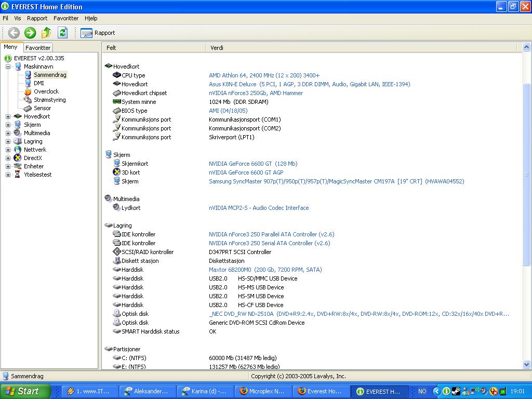Switch to the Meny tab

[11, 47]
